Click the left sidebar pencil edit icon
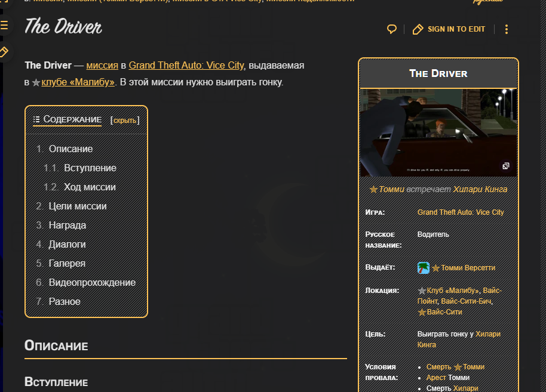The width and height of the screenshot is (546, 392). coord(4,52)
